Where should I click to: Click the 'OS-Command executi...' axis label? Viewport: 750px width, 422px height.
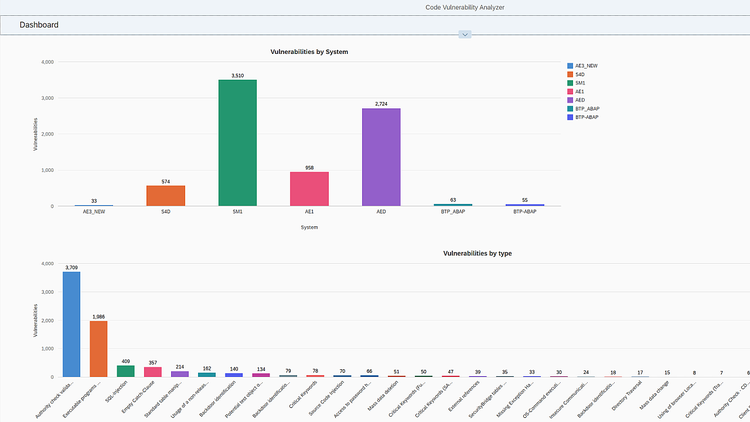(542, 400)
